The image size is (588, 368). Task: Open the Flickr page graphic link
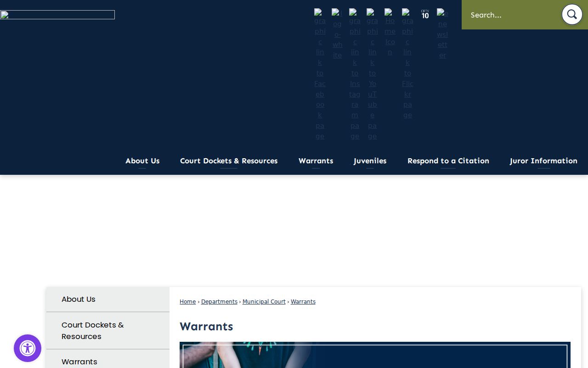[x=407, y=63]
